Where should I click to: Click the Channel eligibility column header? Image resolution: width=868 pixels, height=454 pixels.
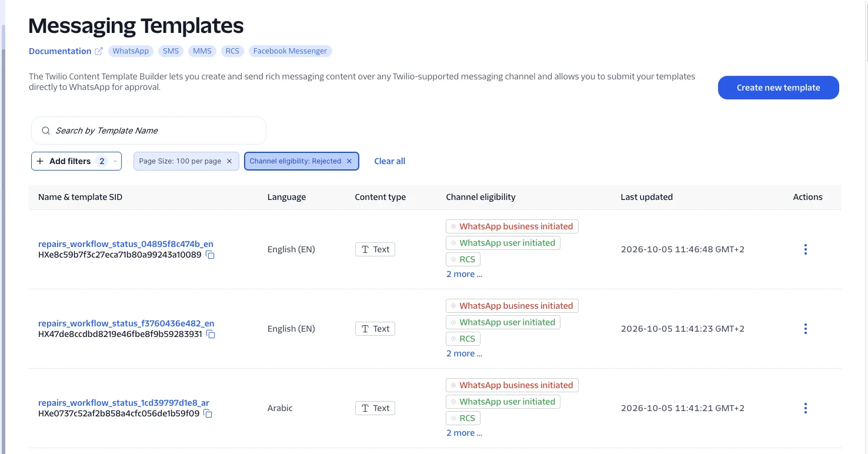click(x=480, y=197)
